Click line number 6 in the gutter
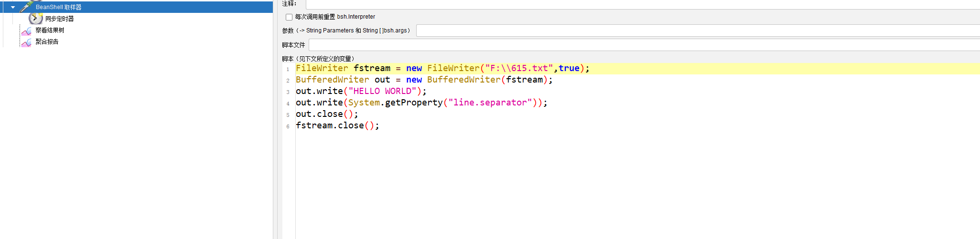Viewport: 980px width, 239px height. tap(288, 126)
